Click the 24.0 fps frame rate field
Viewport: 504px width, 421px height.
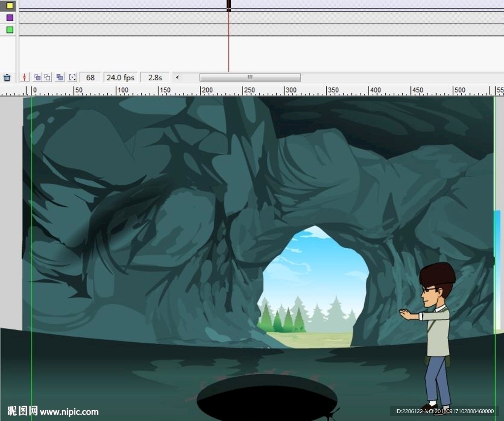121,78
